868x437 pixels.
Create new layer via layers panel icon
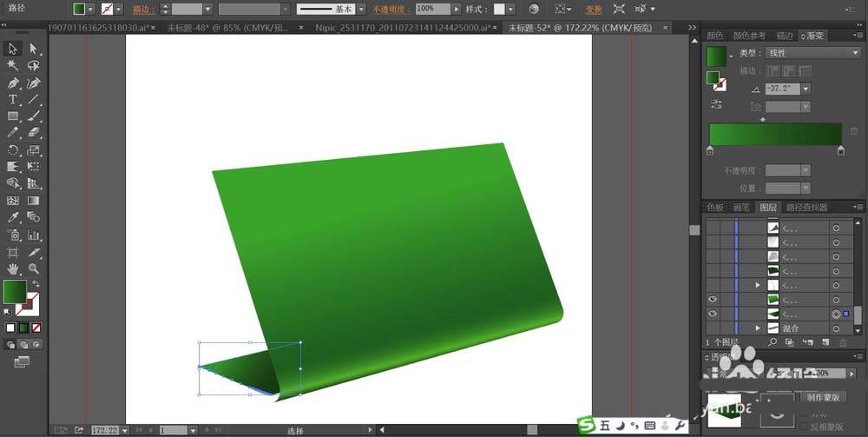825,343
